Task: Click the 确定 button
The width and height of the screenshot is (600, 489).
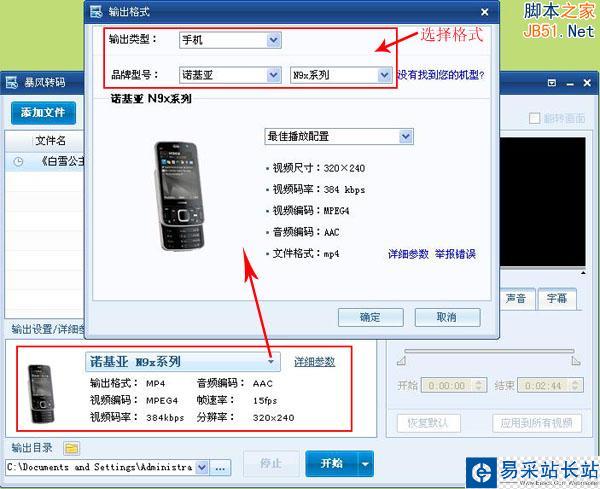Action: [370, 317]
